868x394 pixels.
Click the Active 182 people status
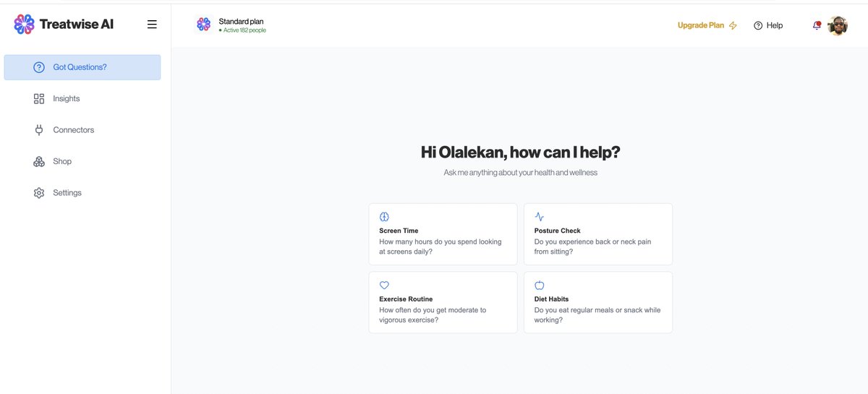click(x=242, y=30)
